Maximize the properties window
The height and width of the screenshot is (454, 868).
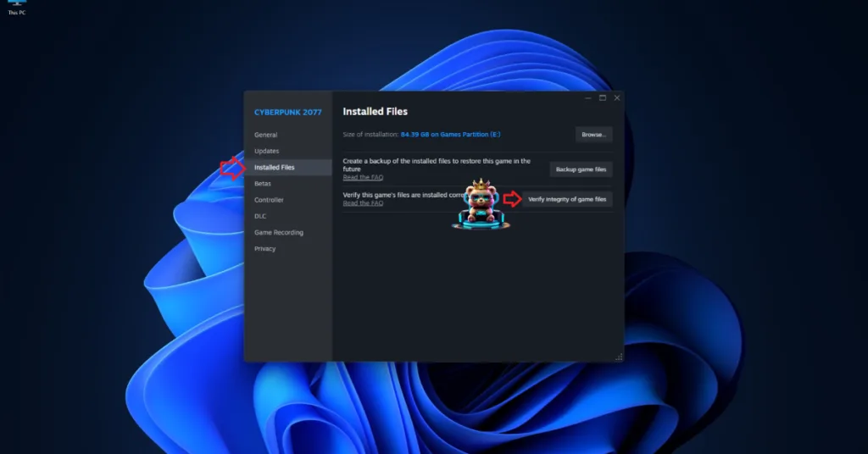point(603,98)
